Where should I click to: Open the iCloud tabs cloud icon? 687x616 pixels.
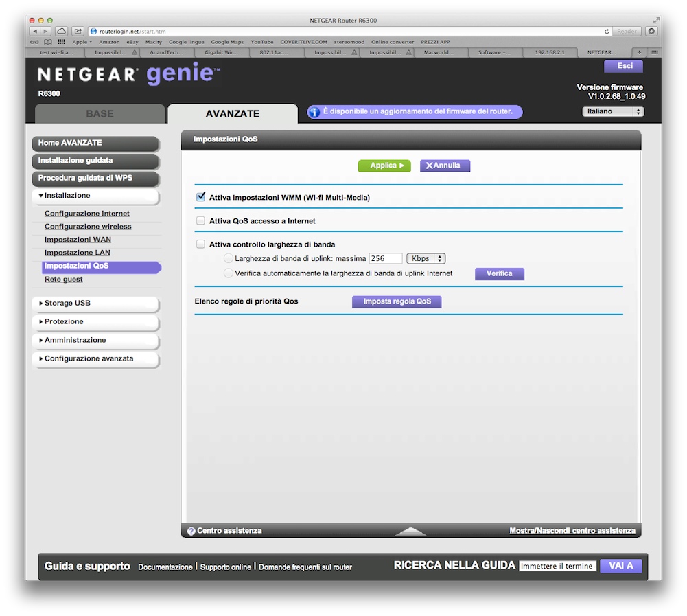(62, 31)
